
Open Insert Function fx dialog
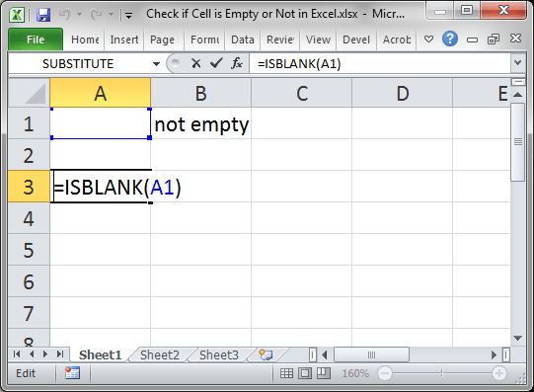[x=236, y=63]
